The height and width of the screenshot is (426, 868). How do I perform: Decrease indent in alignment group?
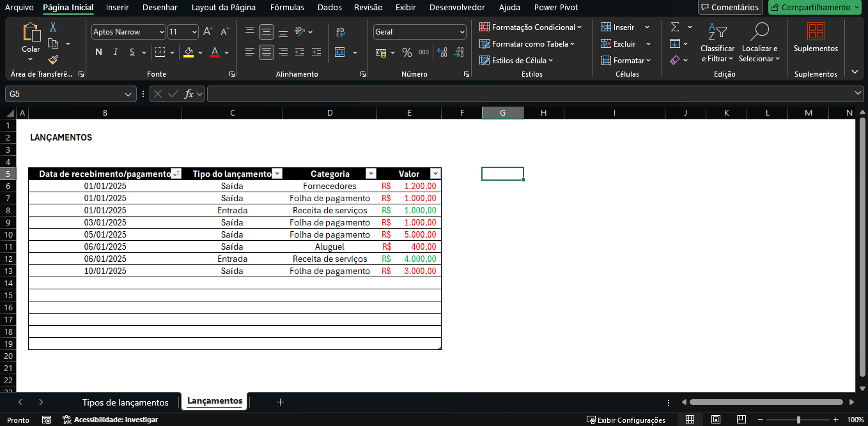click(x=300, y=52)
